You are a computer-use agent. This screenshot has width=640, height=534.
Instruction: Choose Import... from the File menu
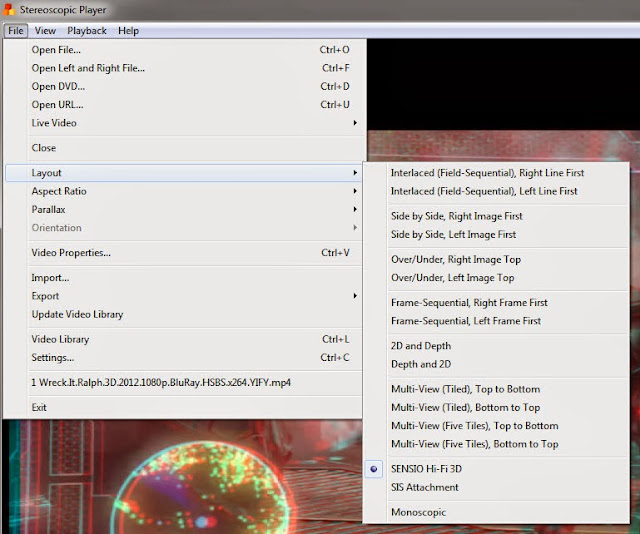pos(184,278)
